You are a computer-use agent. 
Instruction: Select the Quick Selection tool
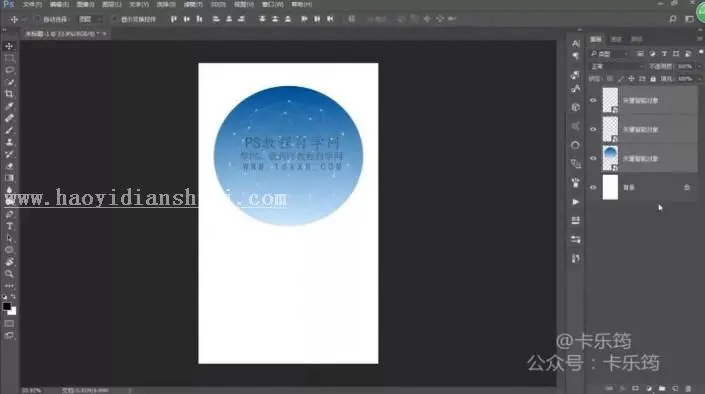[9, 82]
